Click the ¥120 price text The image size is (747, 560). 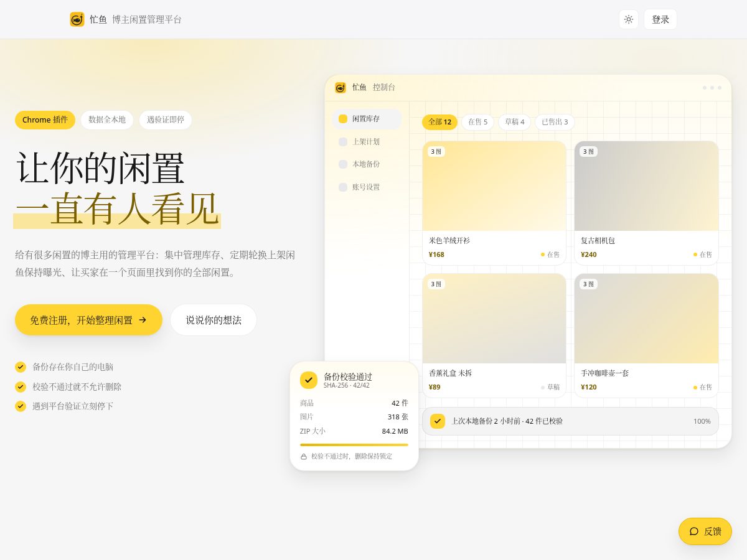tap(589, 387)
